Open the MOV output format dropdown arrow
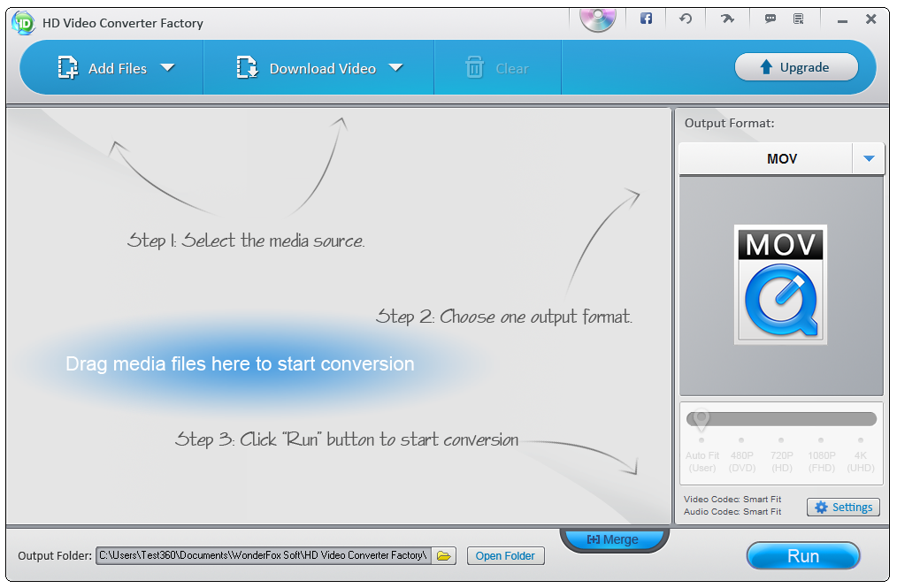Viewport: 897px width, 588px height. click(868, 159)
